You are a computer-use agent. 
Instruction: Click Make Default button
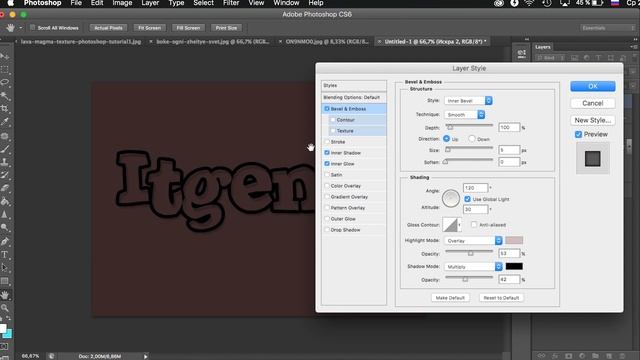click(x=450, y=298)
